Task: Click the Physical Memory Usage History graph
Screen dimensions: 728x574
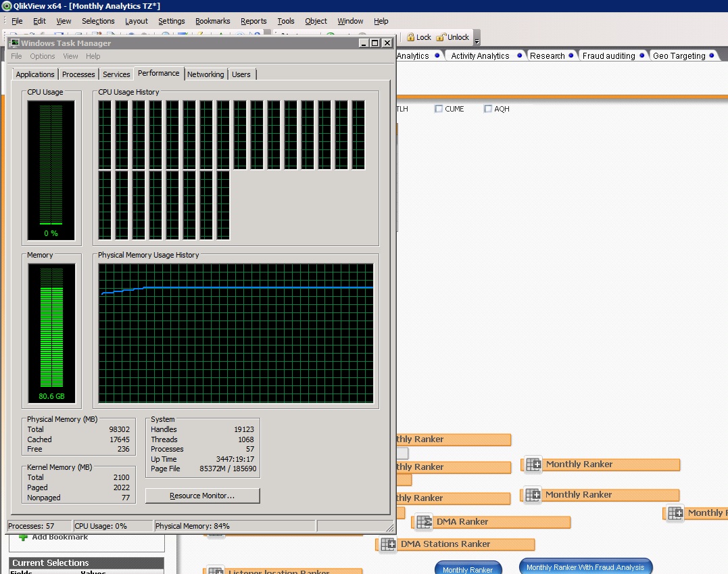Action: pyautogui.click(x=236, y=334)
